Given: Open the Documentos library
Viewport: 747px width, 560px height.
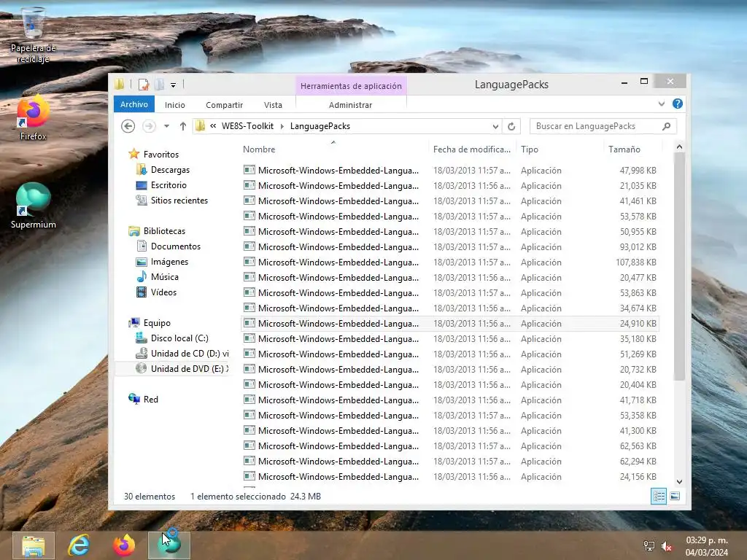Looking at the screenshot, I should click(175, 246).
